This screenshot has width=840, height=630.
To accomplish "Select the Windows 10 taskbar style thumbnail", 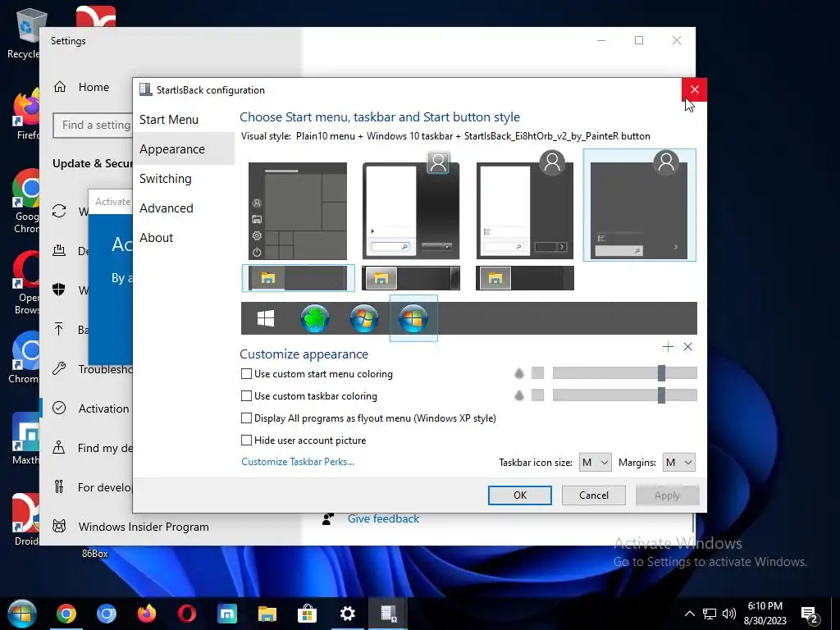I will pos(298,278).
